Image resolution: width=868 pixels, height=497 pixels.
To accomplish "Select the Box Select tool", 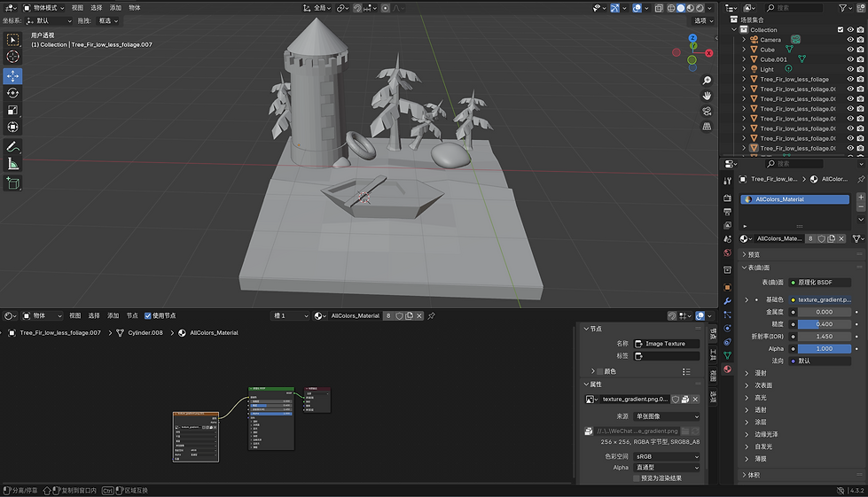I will point(12,39).
